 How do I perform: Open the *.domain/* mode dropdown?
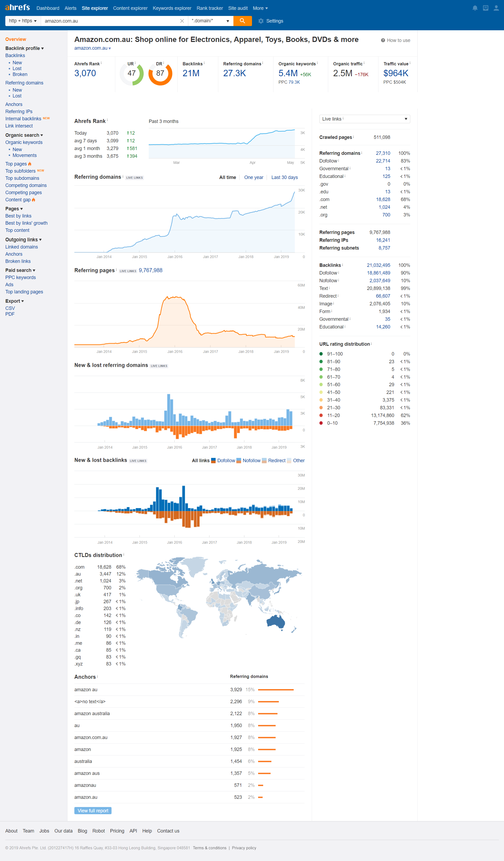coord(210,21)
